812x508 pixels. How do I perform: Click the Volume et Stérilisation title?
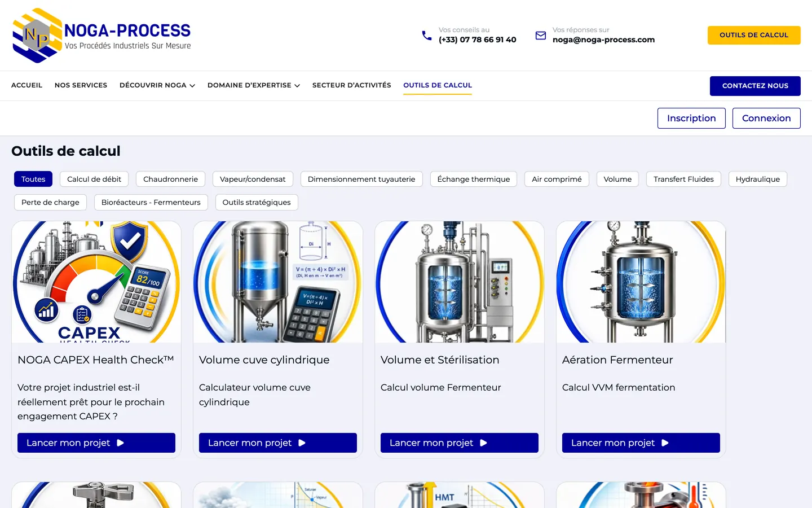(x=440, y=360)
